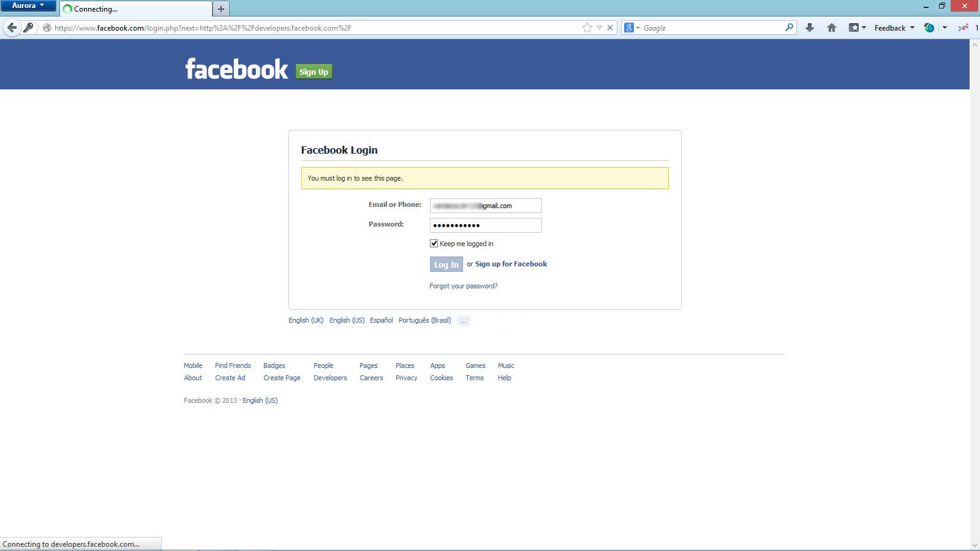Open the Cookies footer link

(x=442, y=378)
